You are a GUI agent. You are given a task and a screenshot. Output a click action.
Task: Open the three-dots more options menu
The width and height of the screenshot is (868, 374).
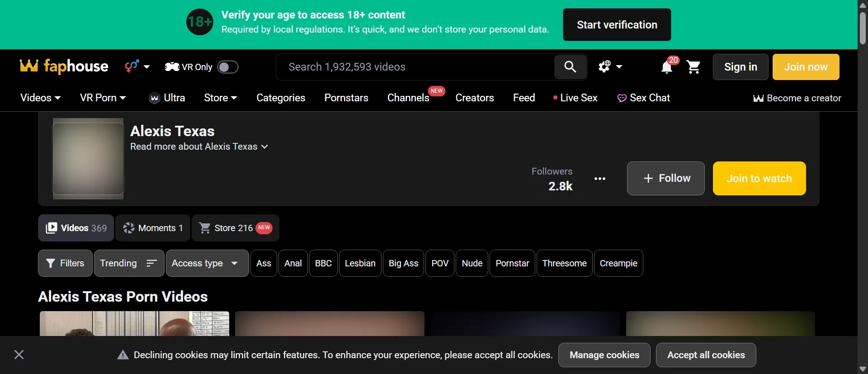coord(600,179)
